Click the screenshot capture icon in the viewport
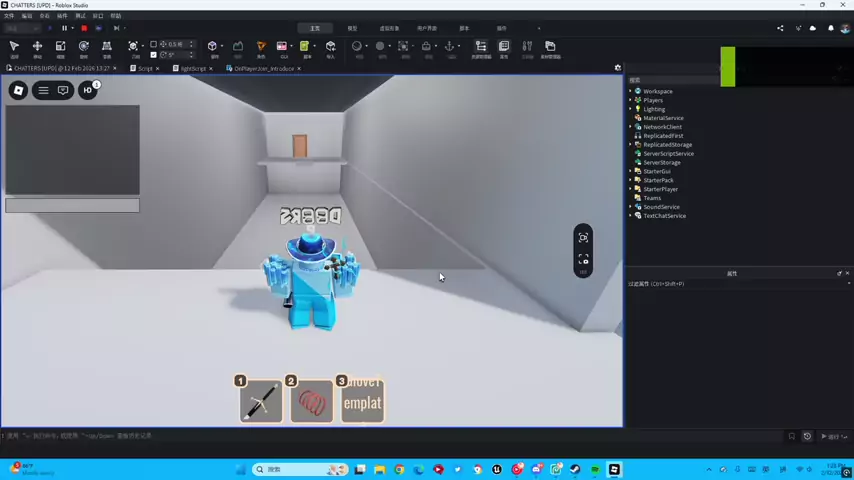 pos(583,238)
